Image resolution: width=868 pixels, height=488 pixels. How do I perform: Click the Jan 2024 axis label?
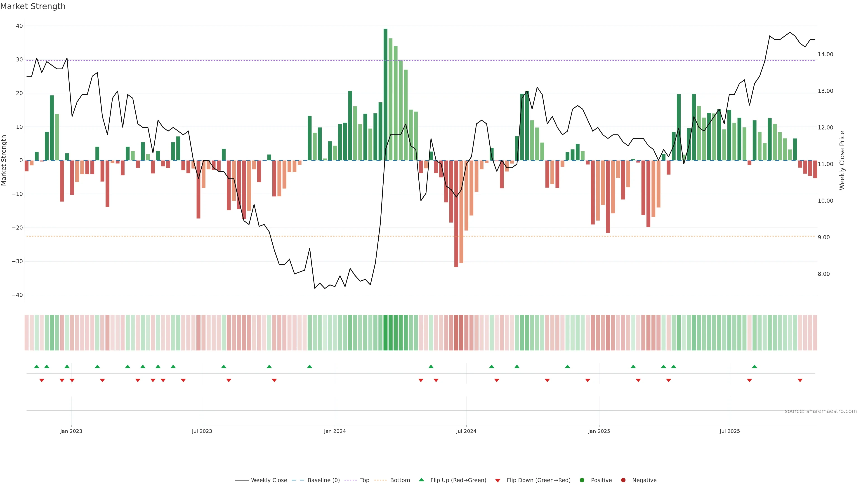pos(335,431)
